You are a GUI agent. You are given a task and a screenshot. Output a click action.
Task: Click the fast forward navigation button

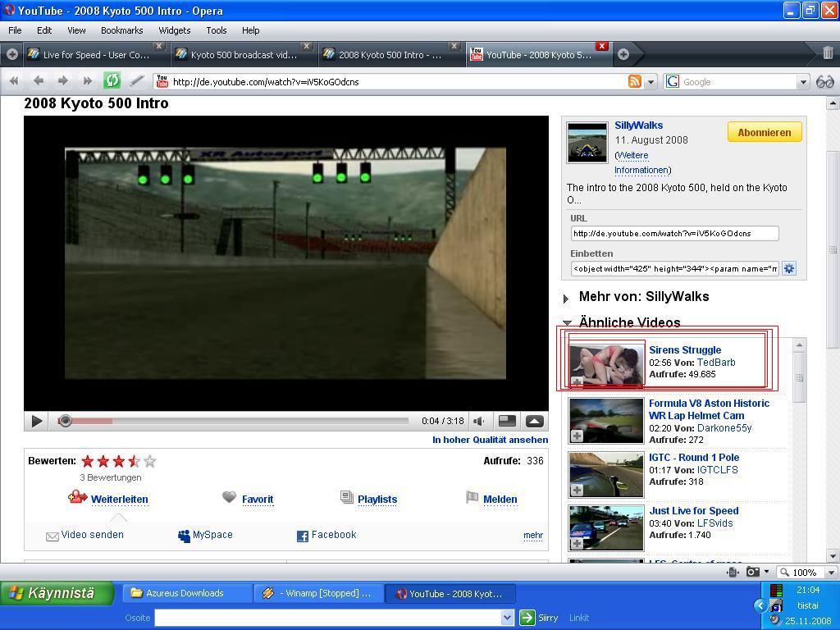point(87,81)
